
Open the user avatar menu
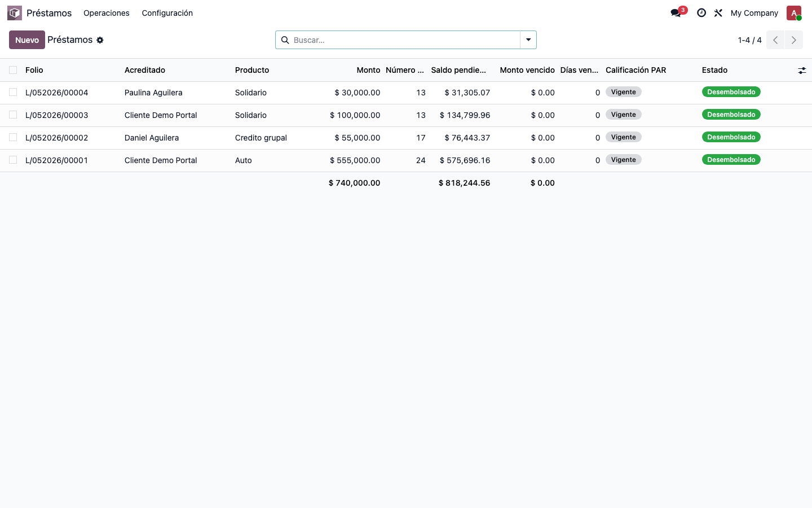[x=794, y=13]
